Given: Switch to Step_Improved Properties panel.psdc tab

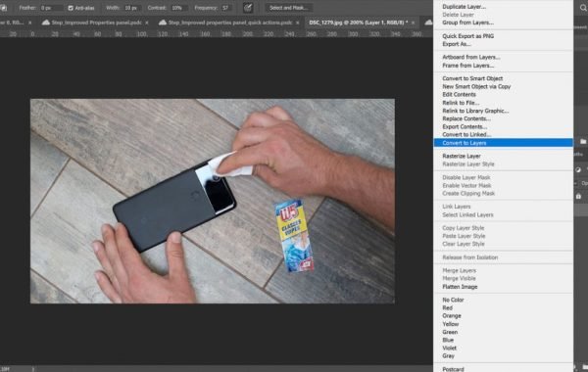Looking at the screenshot, I should tap(96, 23).
